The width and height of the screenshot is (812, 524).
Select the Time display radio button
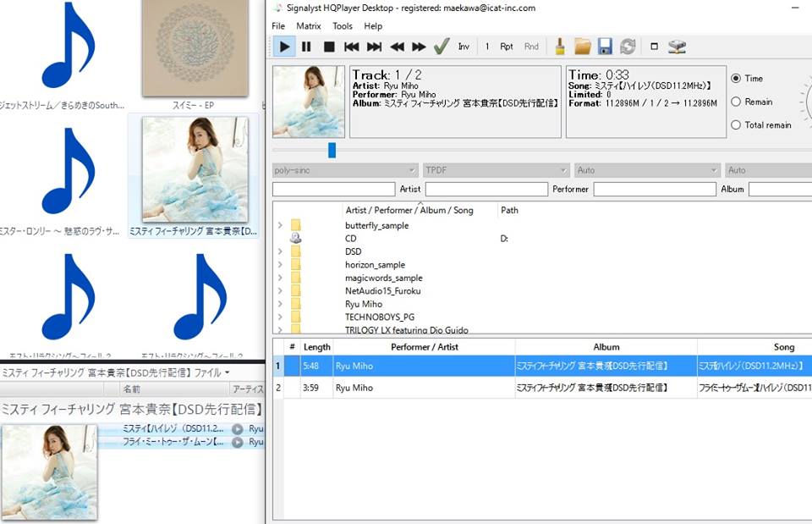pos(736,78)
